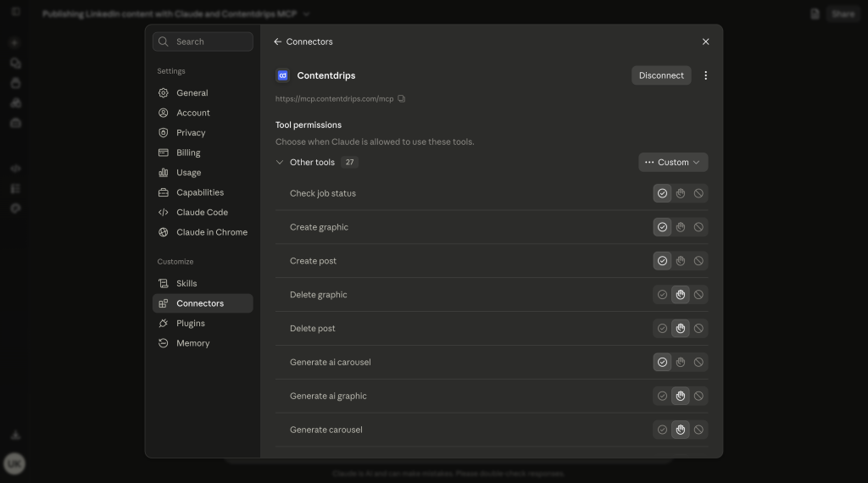Open Claude Code settings
Viewport: 868px width, 483px height.
(x=203, y=213)
